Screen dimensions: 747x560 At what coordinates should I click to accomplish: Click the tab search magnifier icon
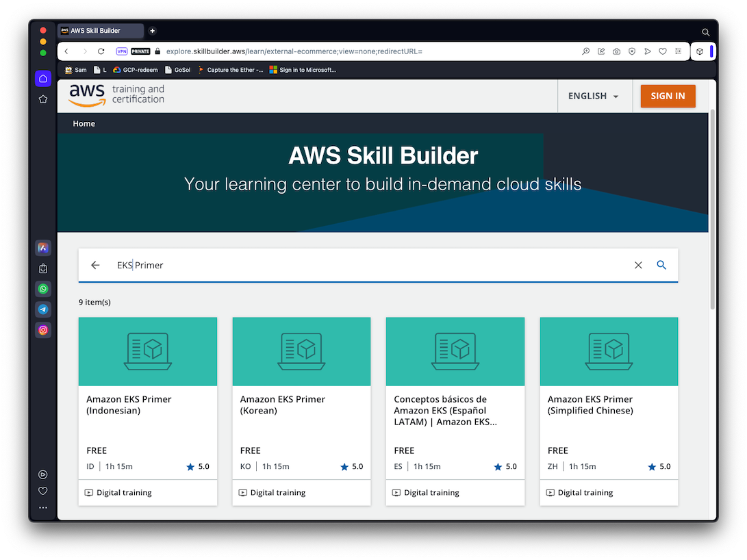coord(705,32)
